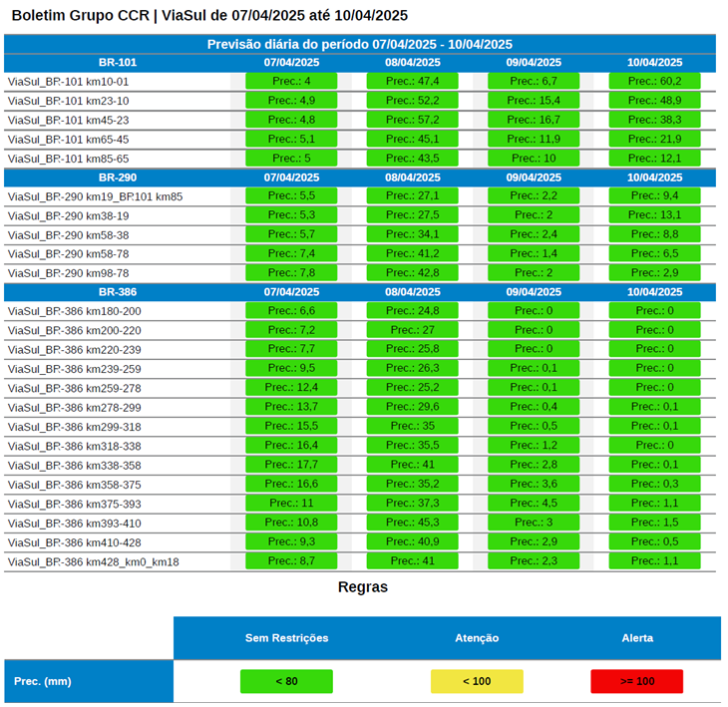Select row label 'ViaSul_BR-290 km38-19'
The height and width of the screenshot is (707, 728).
pos(68,215)
